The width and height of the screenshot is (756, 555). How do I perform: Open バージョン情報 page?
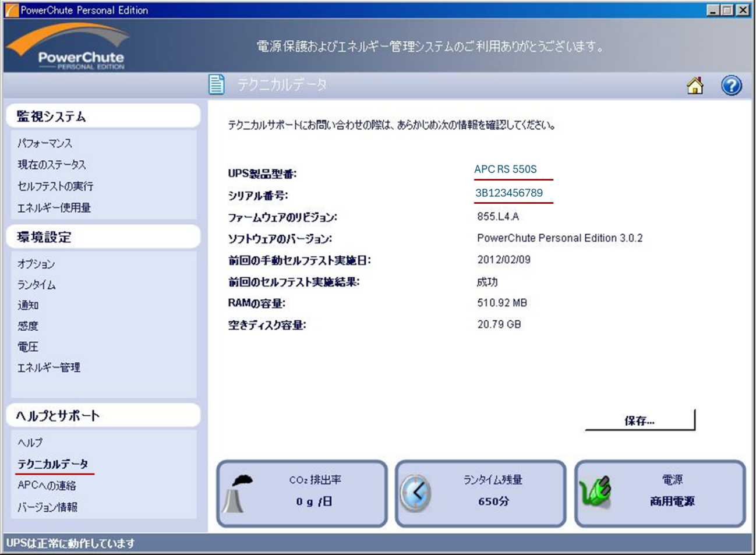tap(47, 507)
